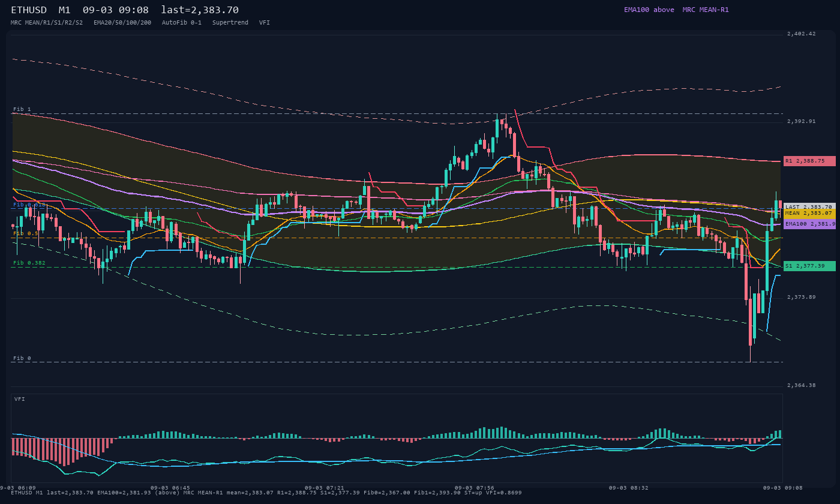Click the Fib 0.5 level label
This screenshot has height=504, width=840.
click(26, 233)
